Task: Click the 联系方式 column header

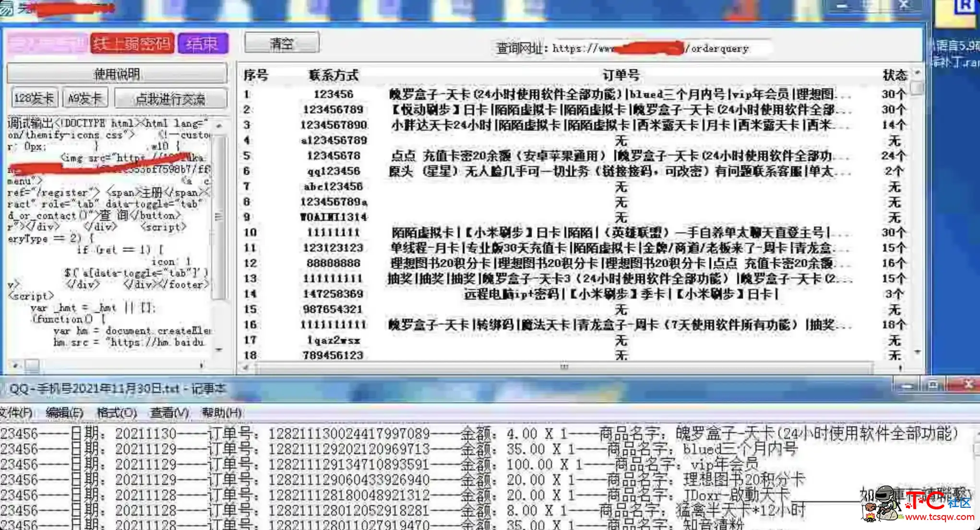Action: pyautogui.click(x=334, y=75)
